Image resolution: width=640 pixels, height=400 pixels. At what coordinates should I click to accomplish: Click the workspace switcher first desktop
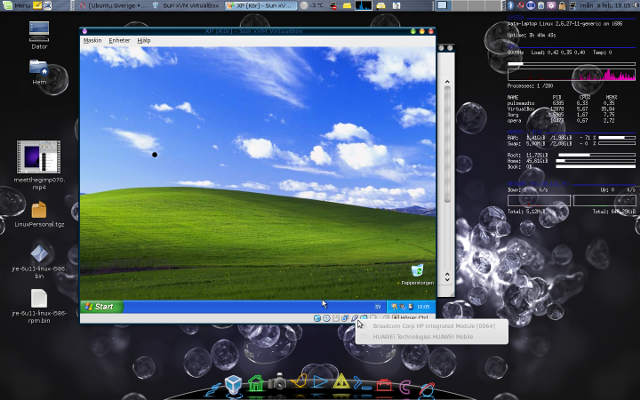click(442, 5)
